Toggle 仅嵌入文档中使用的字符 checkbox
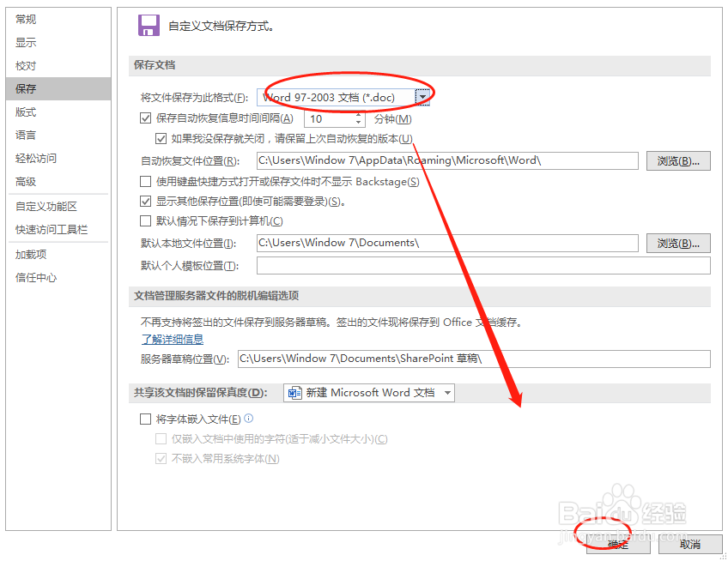This screenshot has height=561, width=728. coord(161,438)
